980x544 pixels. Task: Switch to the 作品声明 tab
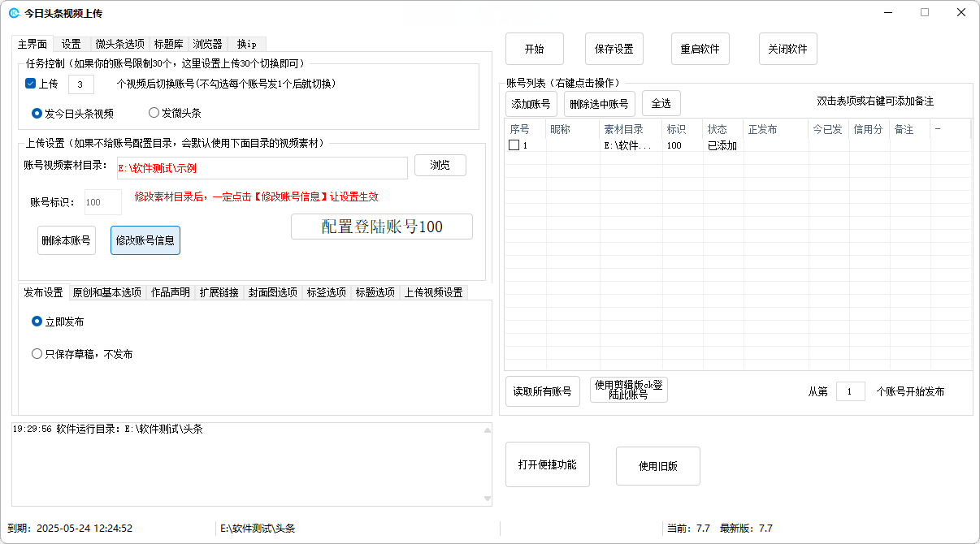click(x=171, y=293)
